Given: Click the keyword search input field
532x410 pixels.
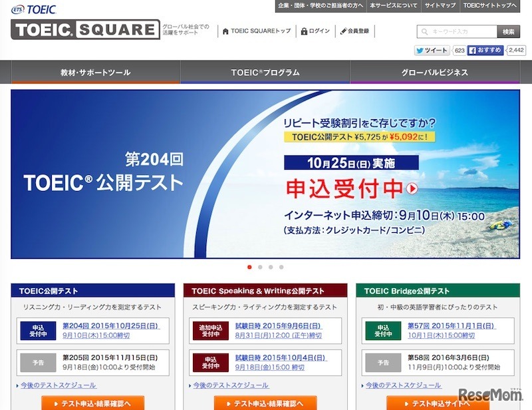Looking at the screenshot, I should (x=459, y=31).
